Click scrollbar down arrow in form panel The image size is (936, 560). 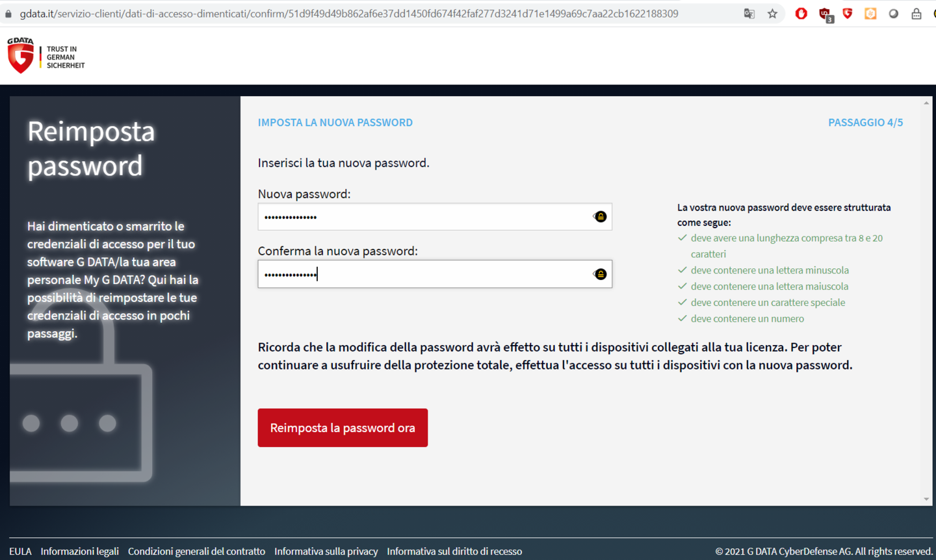click(926, 499)
